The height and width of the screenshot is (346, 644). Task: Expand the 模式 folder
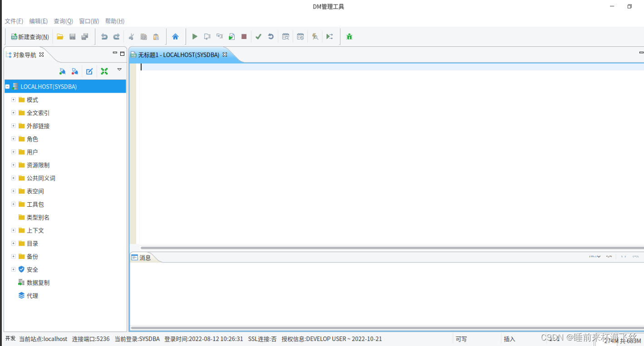[14, 99]
